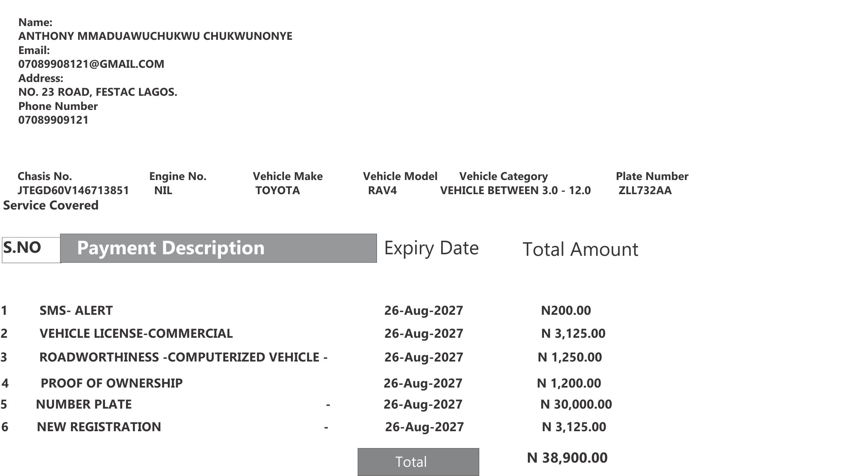Select the PROOF OF OWNERSHIP row
This screenshot has height=476, width=868.
coord(111,383)
